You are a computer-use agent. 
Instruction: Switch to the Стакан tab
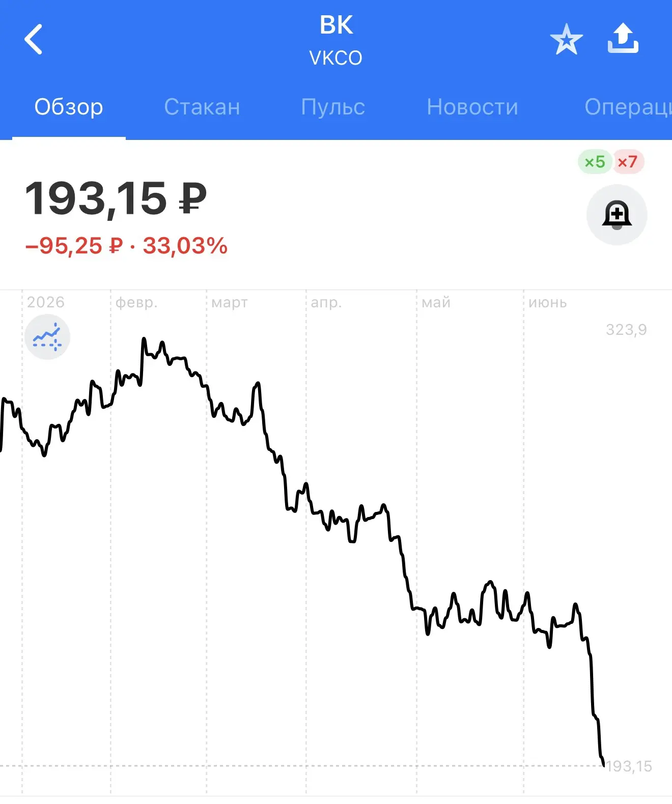tap(202, 107)
